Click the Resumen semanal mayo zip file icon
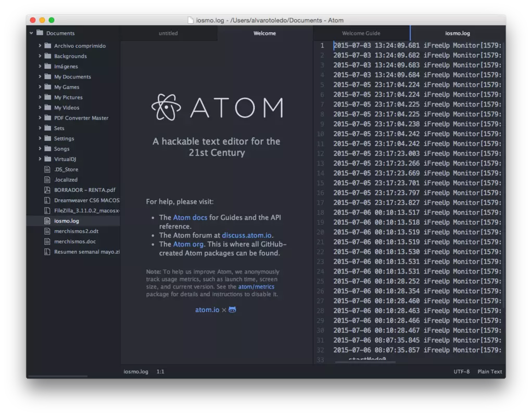The width and height of the screenshot is (532, 416). point(47,252)
